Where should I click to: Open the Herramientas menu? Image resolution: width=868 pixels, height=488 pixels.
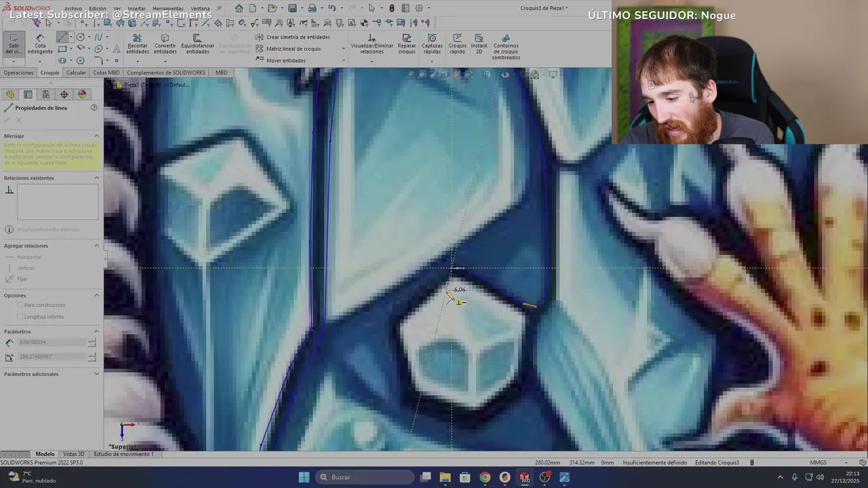(x=167, y=9)
